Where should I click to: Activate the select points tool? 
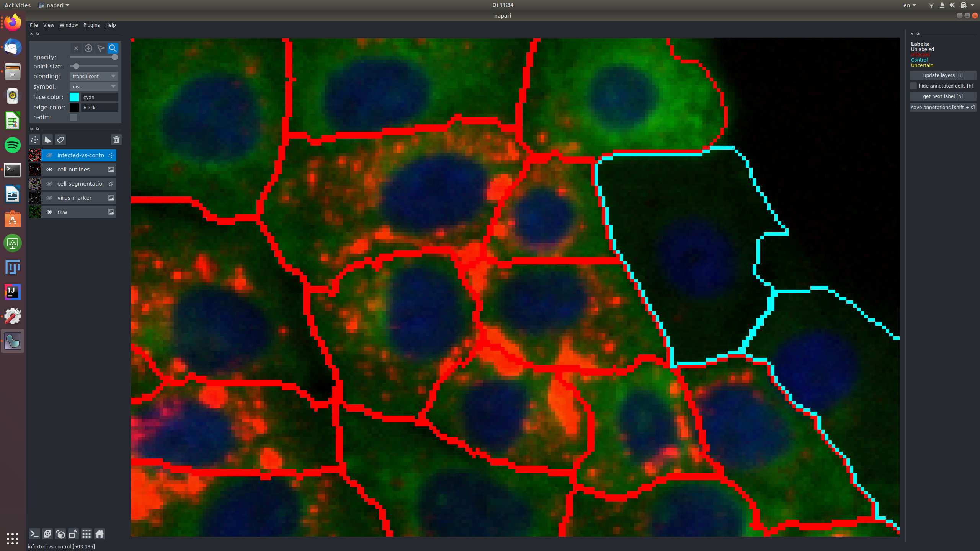click(x=101, y=48)
